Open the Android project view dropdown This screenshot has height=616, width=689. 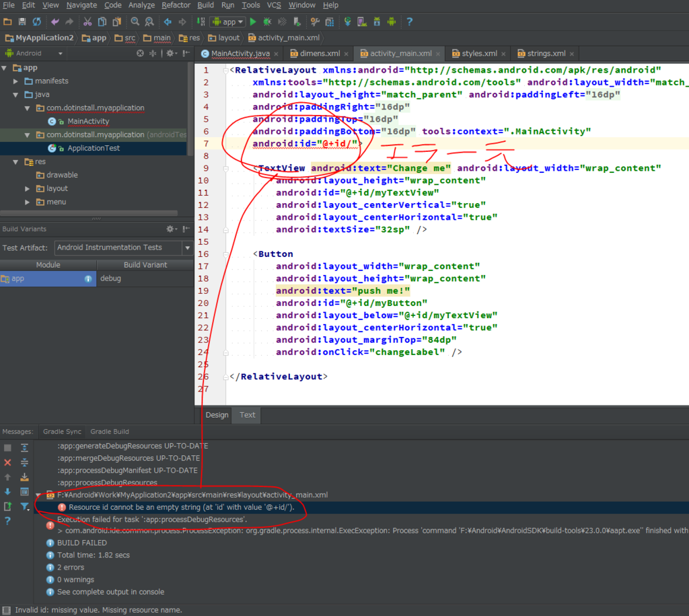tap(34, 53)
